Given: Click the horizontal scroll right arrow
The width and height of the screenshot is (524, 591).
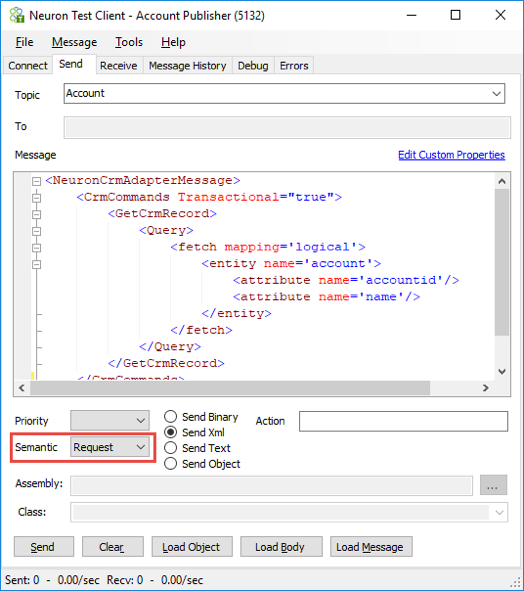Looking at the screenshot, I should coord(486,388).
